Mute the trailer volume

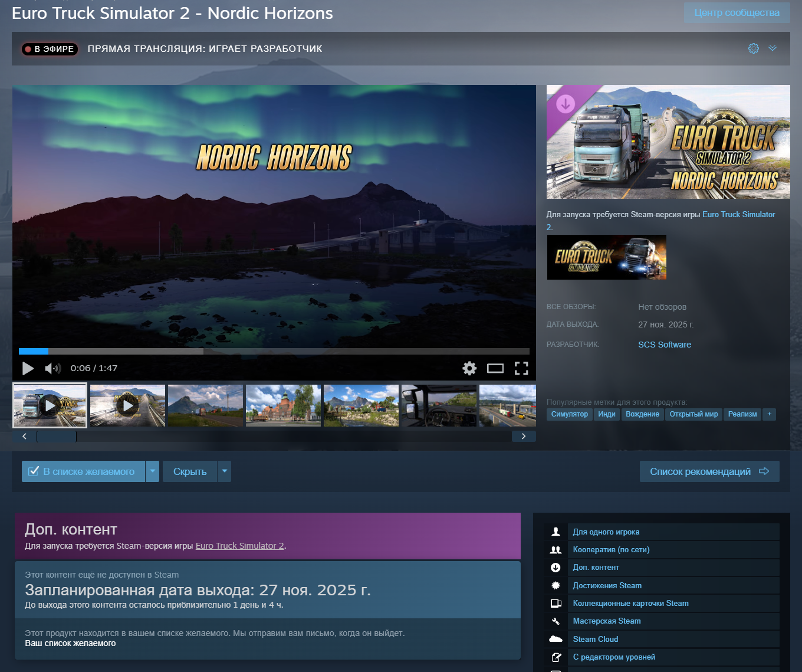coord(52,368)
